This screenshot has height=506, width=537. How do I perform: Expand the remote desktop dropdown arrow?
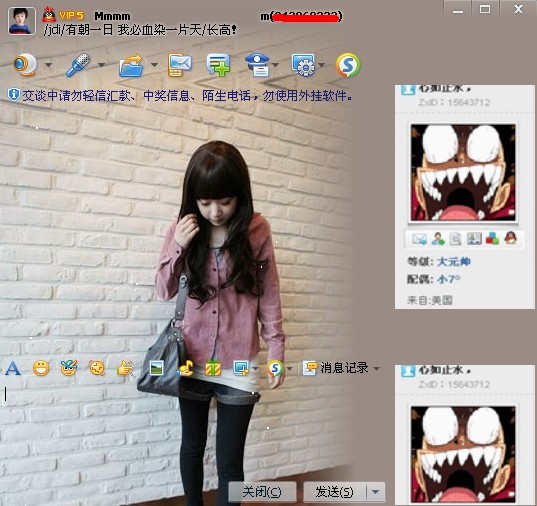(321, 65)
